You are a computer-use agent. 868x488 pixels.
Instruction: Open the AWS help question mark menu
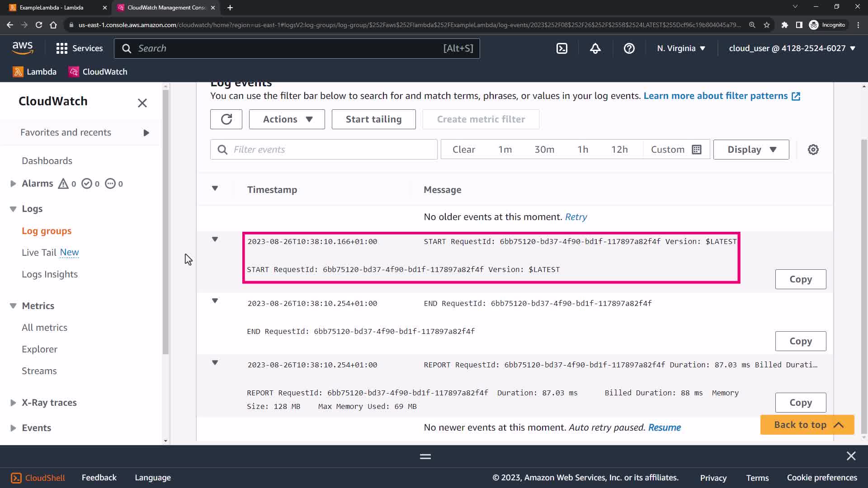click(629, 48)
